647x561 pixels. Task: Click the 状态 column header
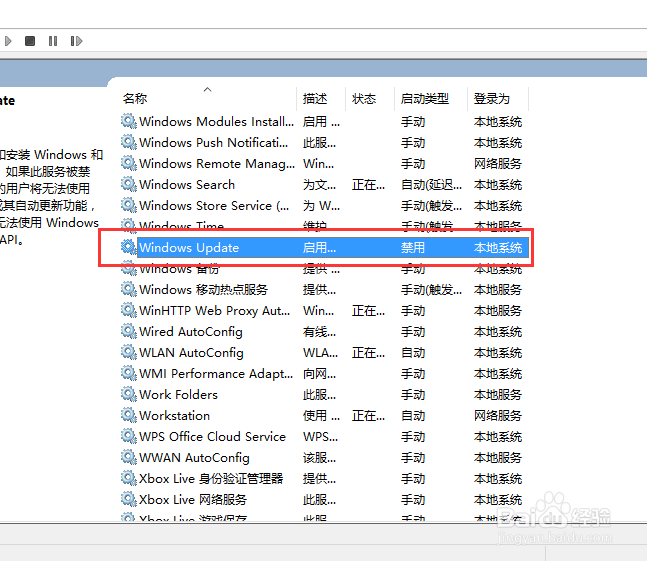click(x=364, y=99)
